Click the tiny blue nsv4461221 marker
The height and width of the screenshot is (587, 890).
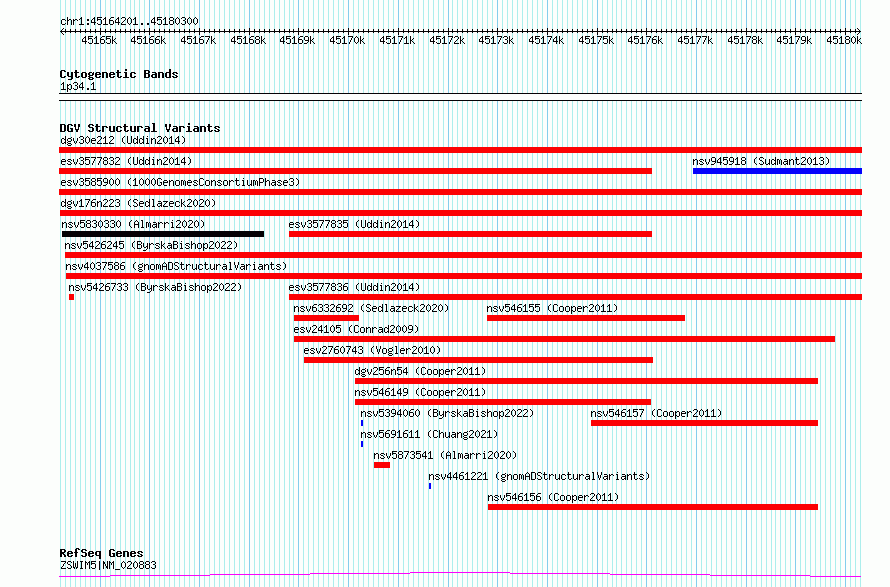[430, 486]
